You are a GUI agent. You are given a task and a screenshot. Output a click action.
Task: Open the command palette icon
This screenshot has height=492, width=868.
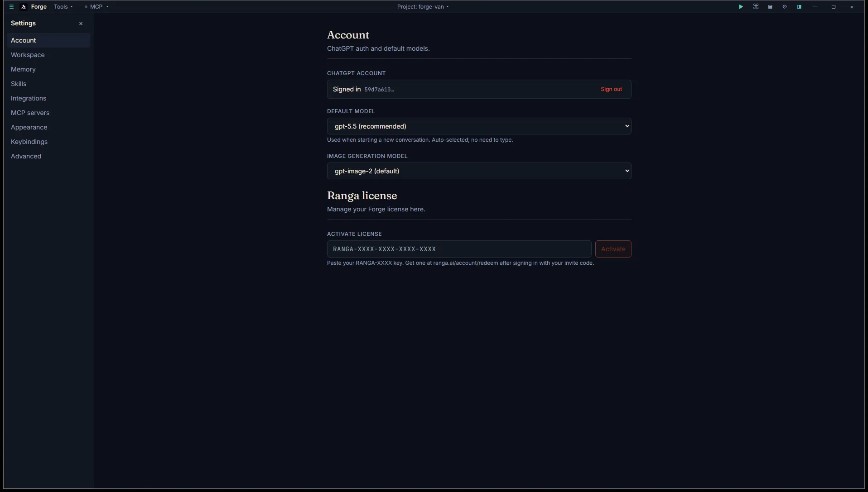(x=756, y=7)
